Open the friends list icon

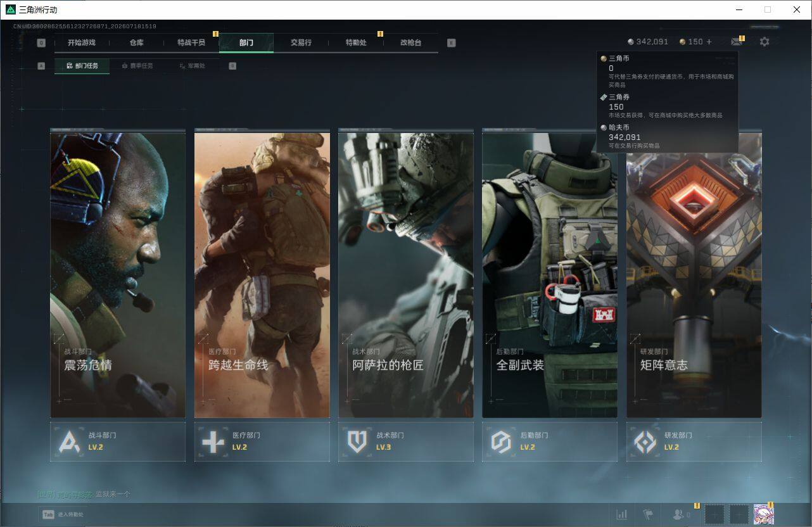click(682, 514)
